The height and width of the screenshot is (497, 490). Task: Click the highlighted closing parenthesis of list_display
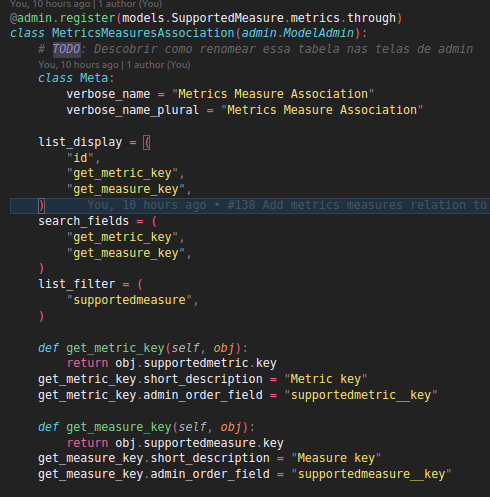click(x=41, y=205)
